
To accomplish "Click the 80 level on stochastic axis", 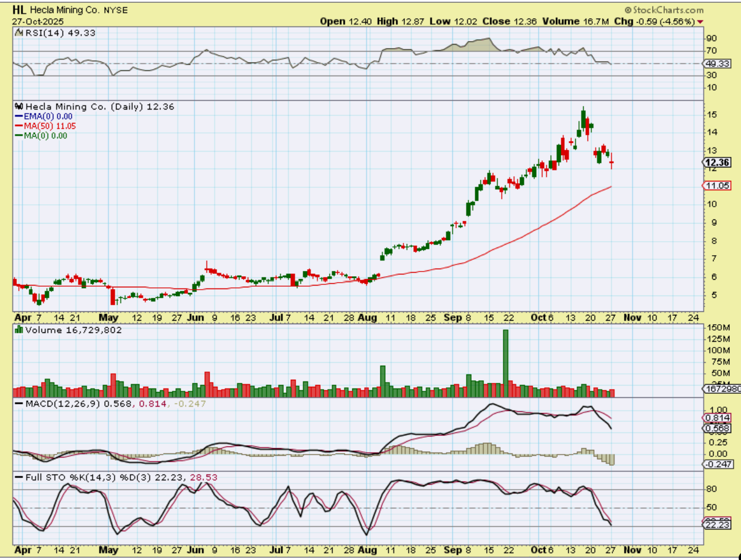I will [x=712, y=489].
